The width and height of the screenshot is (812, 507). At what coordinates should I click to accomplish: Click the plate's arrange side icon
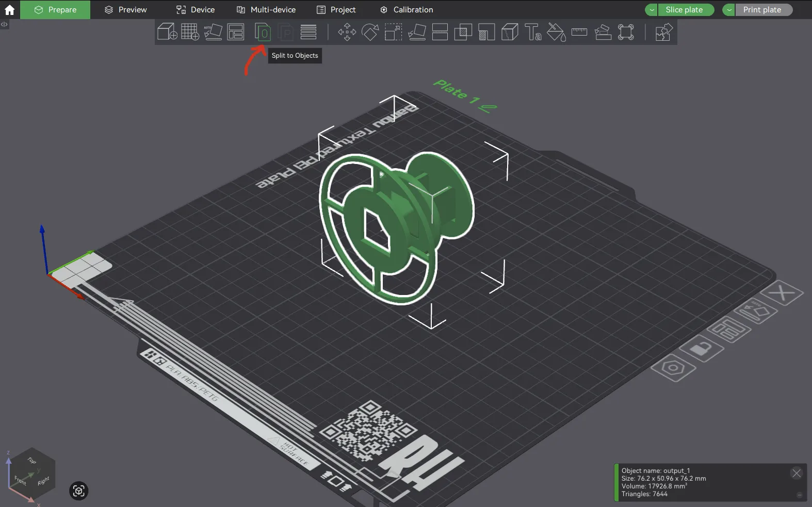click(728, 330)
